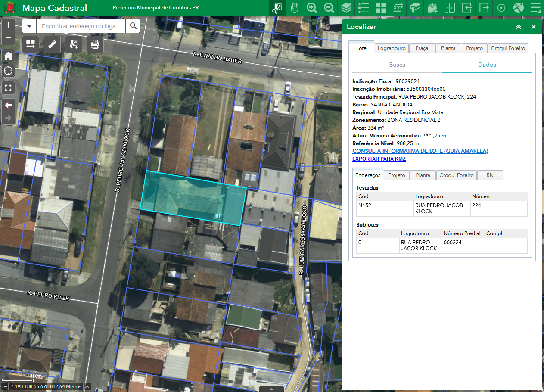Center map on my location
Viewport: 544px width, 392px height.
point(8,71)
